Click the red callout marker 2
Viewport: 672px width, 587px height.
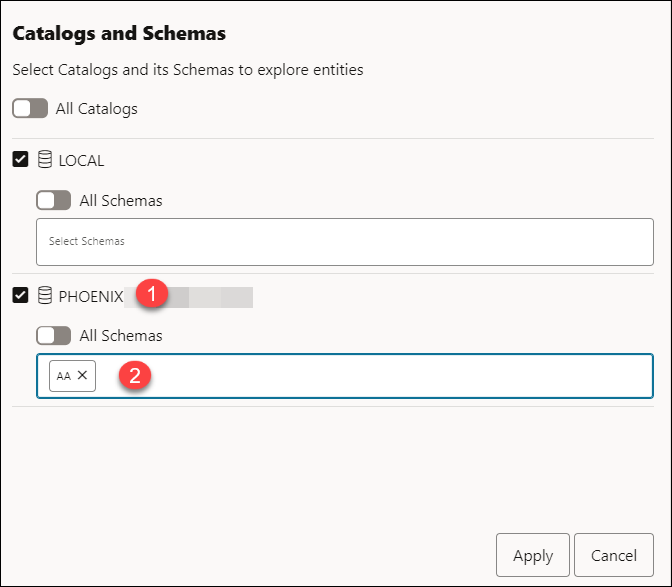[135, 376]
